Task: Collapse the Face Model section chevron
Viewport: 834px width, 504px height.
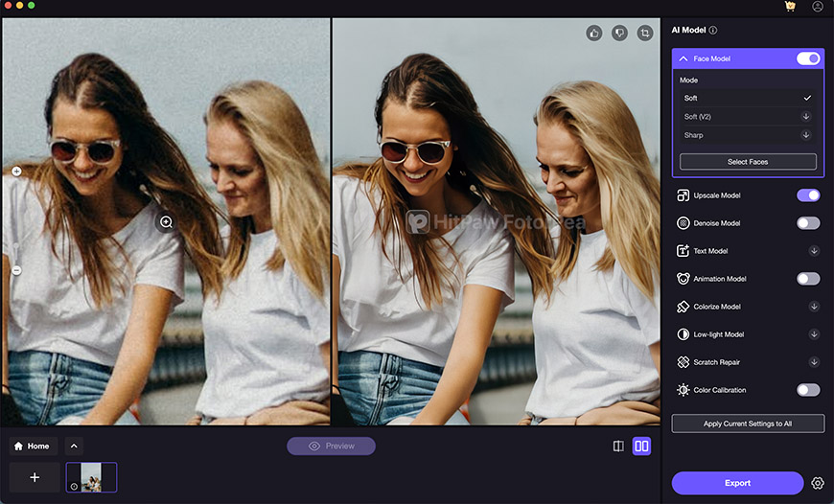Action: 683,58
